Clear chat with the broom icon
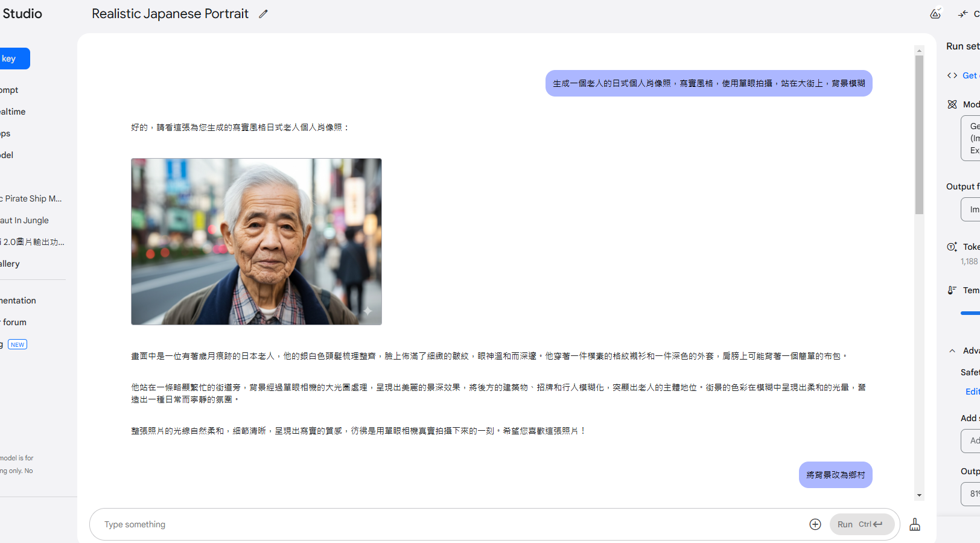 coord(915,524)
